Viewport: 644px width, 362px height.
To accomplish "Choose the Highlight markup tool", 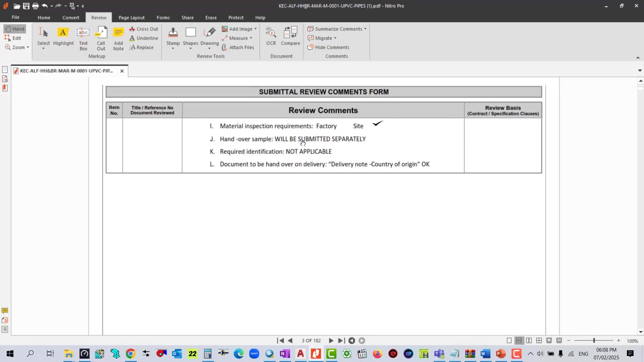I will tap(63, 37).
